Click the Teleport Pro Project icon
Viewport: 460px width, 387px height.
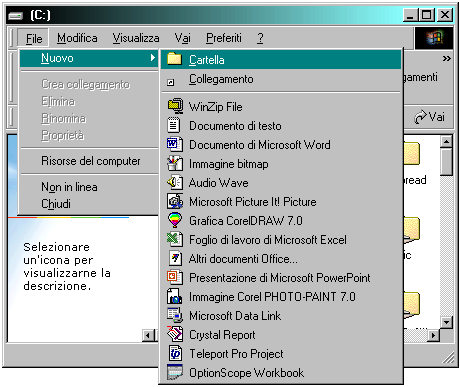175,353
